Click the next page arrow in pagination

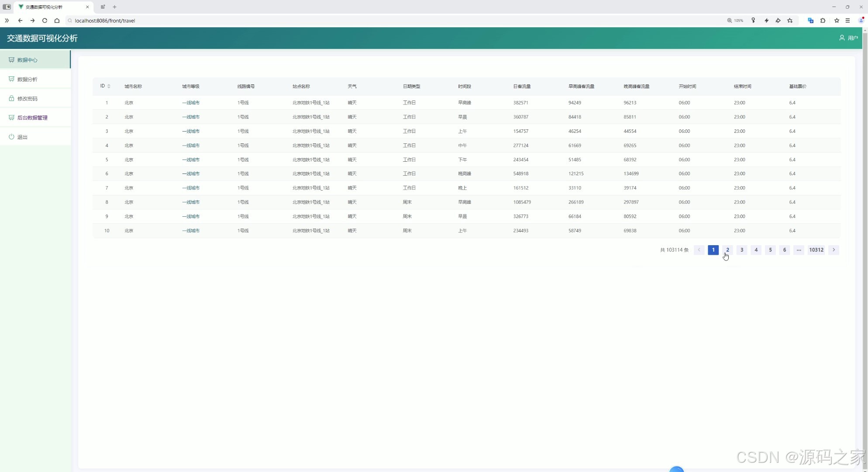click(834, 250)
